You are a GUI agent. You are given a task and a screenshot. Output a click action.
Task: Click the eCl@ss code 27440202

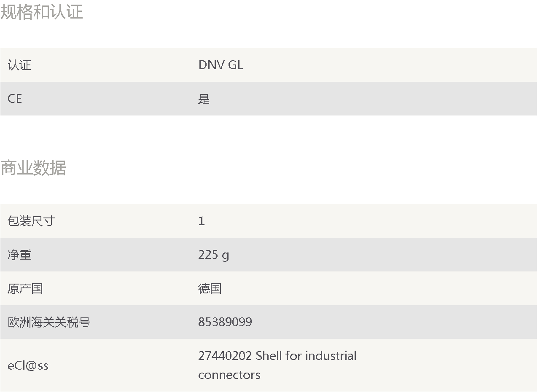click(x=225, y=356)
